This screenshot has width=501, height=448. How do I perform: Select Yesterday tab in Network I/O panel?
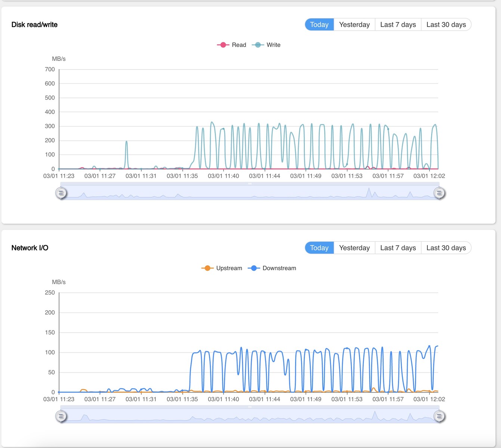pos(354,248)
